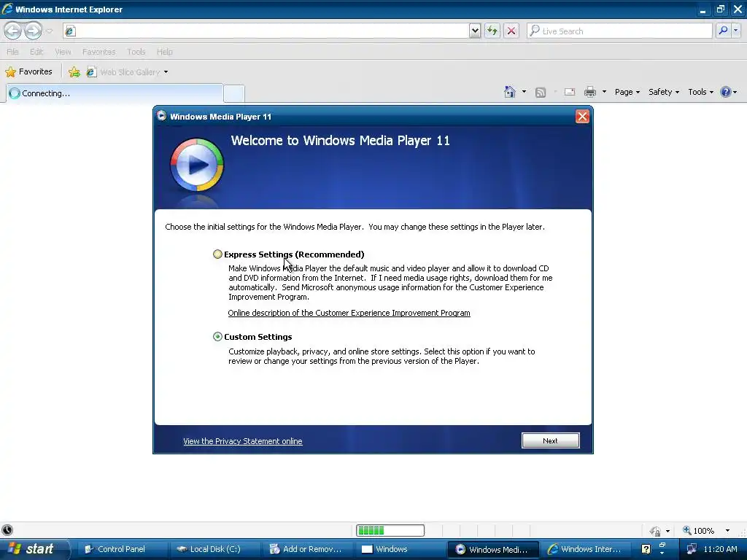Screen dimensions: 747x560
Task: Click the Refresh page icon
Action: [492, 31]
